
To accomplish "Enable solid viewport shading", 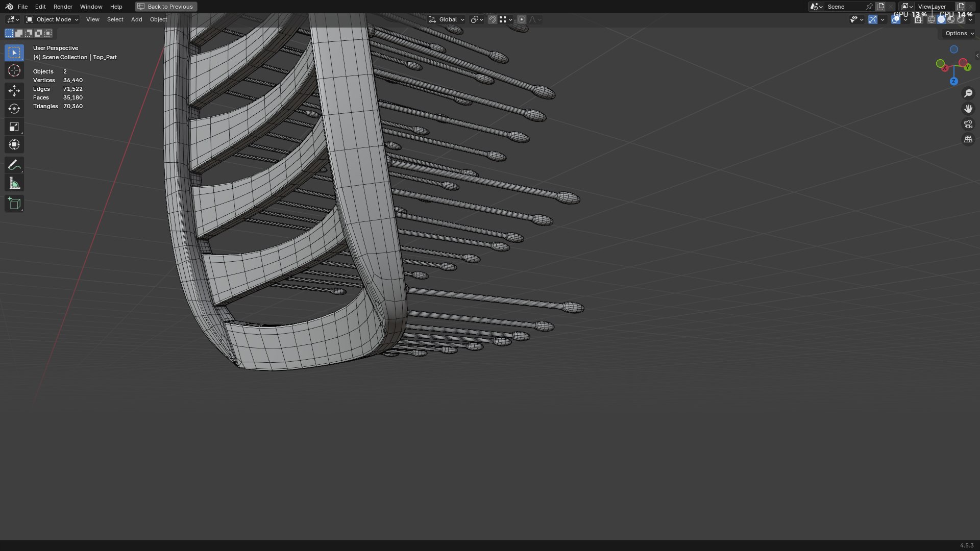I will [x=941, y=19].
